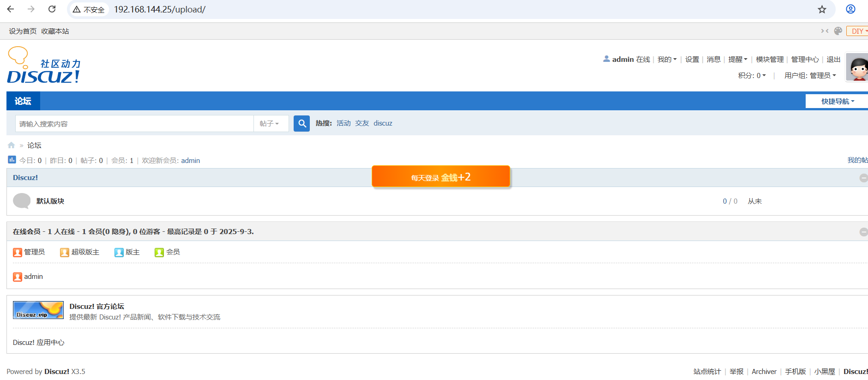Open the DIY dropdown
Screen dimensions: 868x380
pyautogui.click(x=857, y=31)
